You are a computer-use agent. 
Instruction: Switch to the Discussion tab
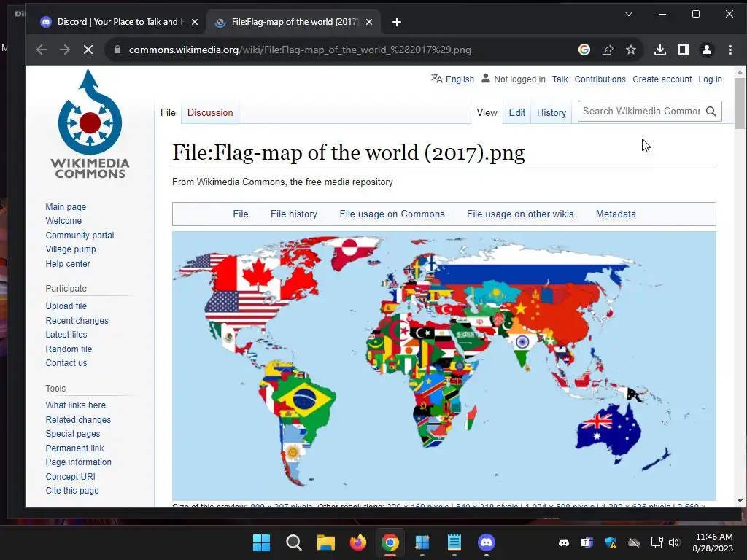(x=210, y=112)
